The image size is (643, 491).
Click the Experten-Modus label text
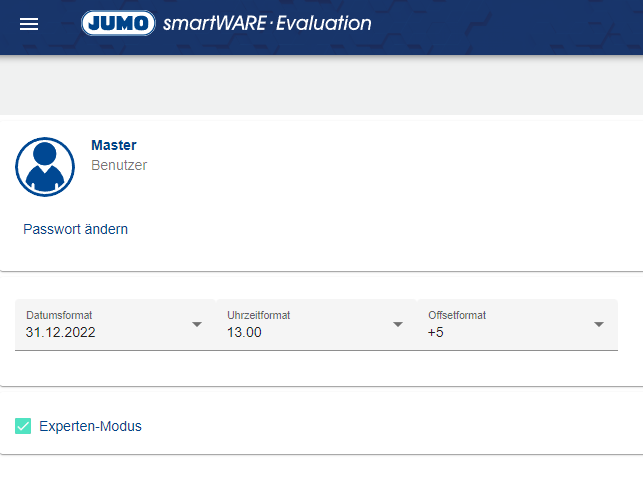coord(90,426)
